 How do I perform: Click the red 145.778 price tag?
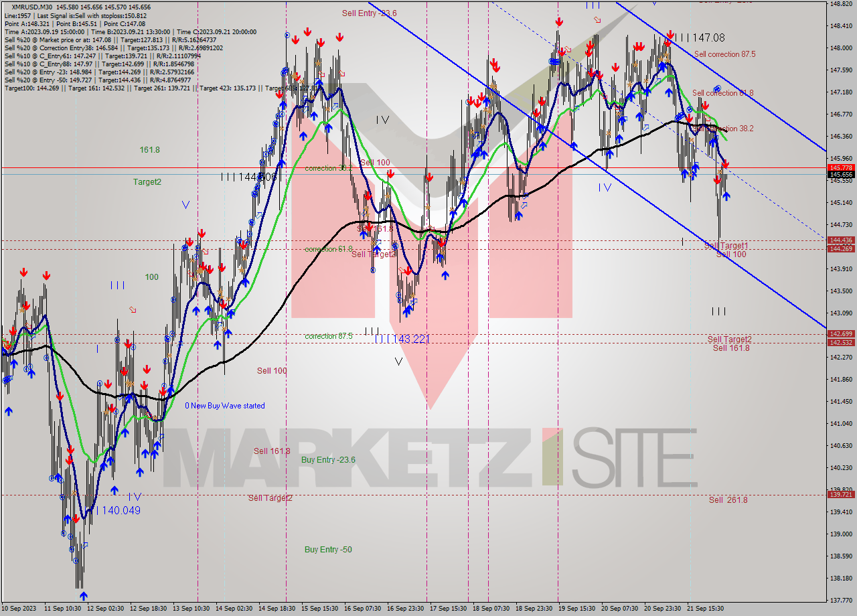(x=841, y=167)
